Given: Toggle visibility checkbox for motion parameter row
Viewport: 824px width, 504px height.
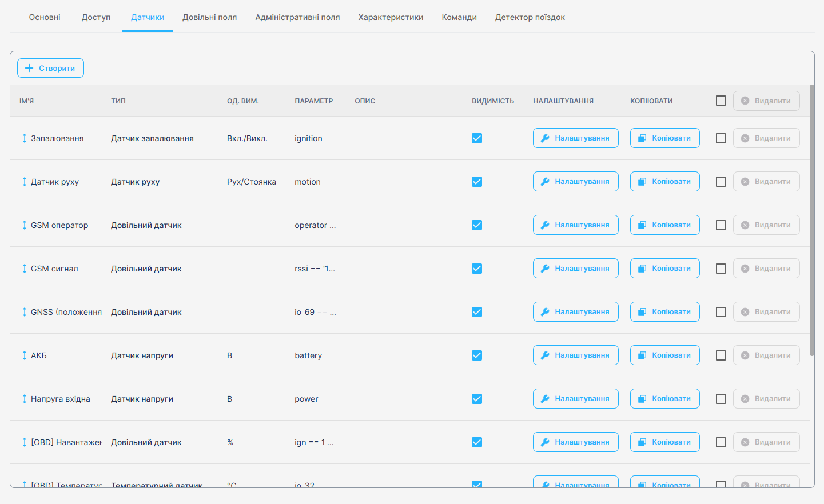Looking at the screenshot, I should 477,182.
